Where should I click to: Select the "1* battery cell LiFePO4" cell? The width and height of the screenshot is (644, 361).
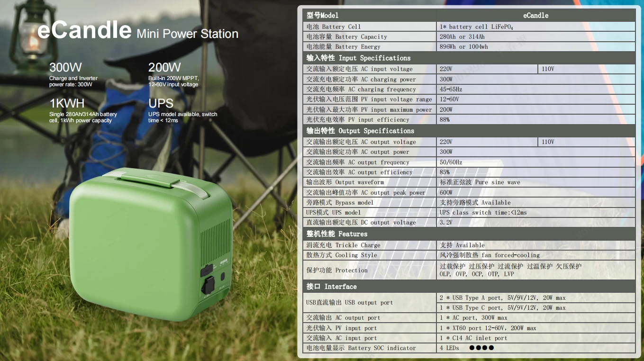click(476, 27)
